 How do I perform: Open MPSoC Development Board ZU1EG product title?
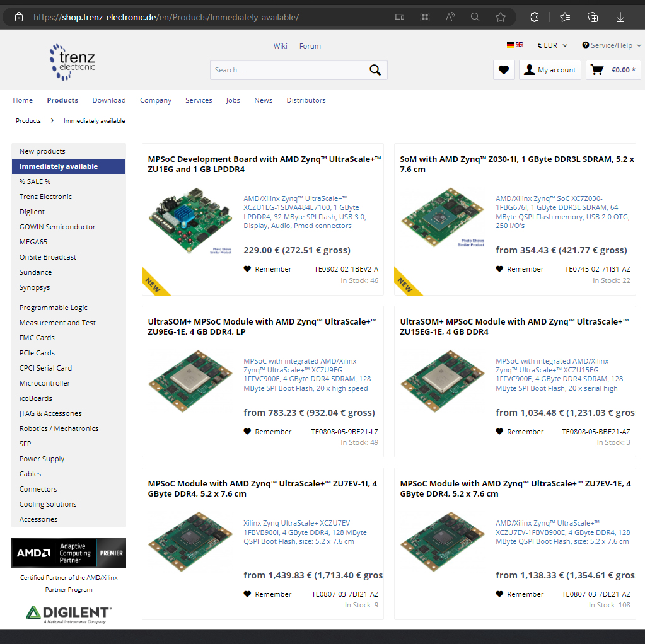[x=265, y=164]
